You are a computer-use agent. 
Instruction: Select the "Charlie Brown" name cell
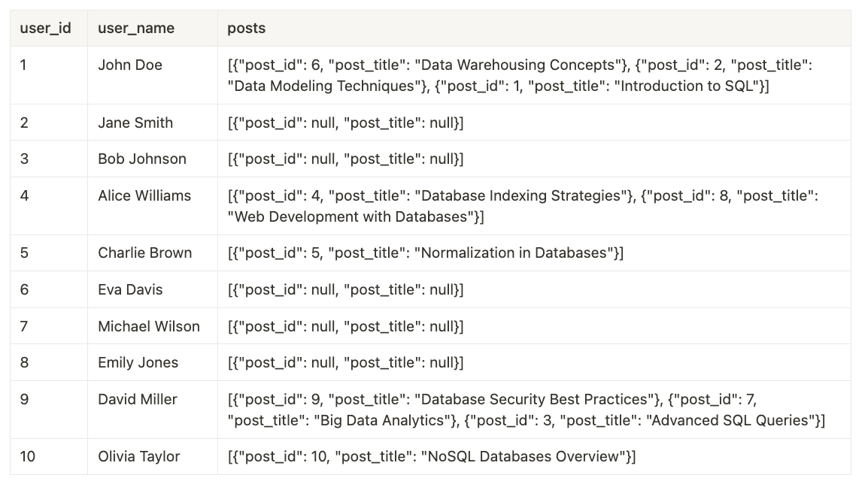coord(145,253)
